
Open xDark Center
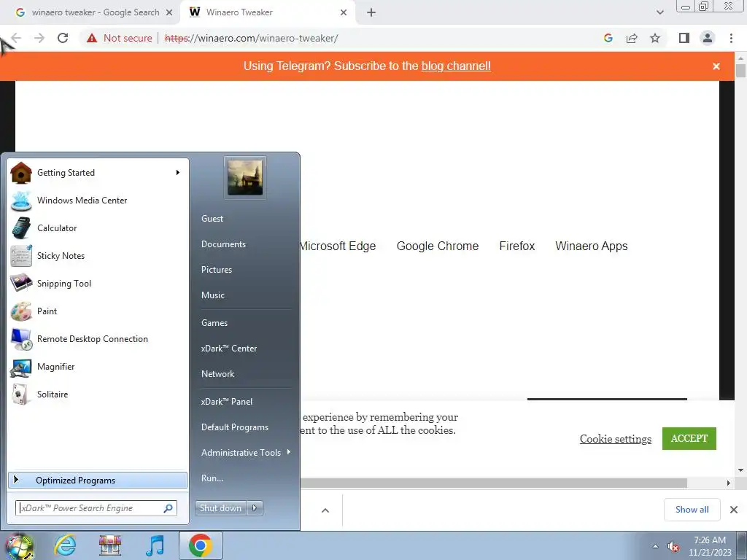click(x=228, y=349)
